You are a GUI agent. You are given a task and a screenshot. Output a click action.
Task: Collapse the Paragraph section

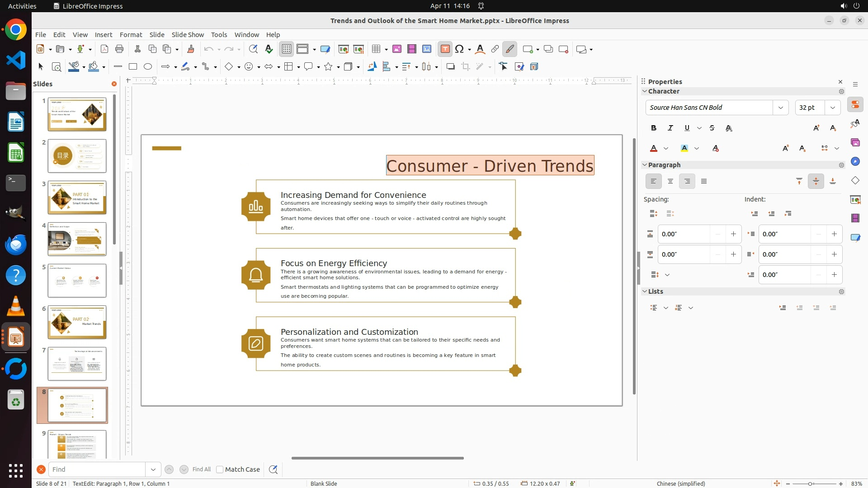pos(645,165)
